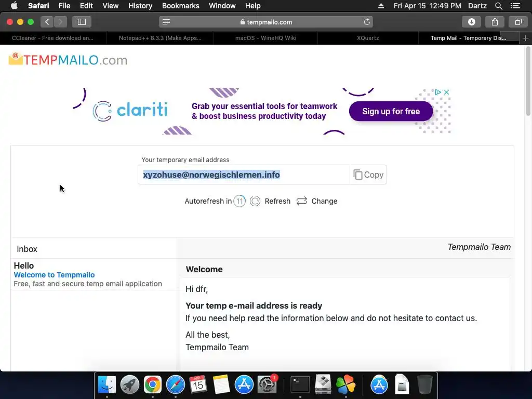Open Boot Camp Assistant in Dock
The width and height of the screenshot is (532, 399).
(323, 385)
